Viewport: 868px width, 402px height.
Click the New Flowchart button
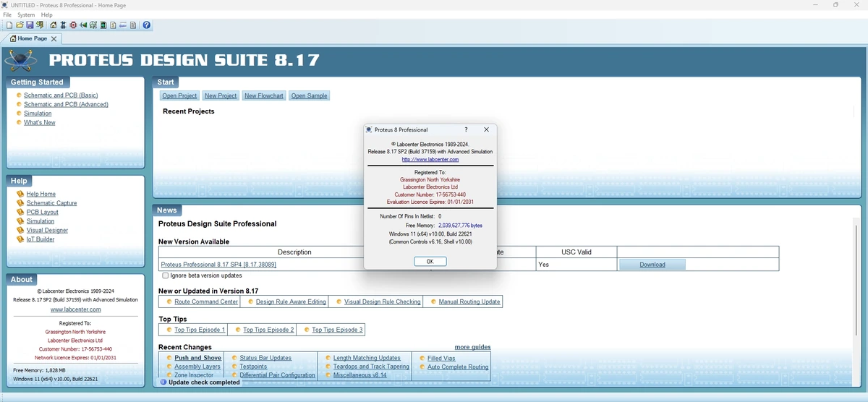(264, 95)
